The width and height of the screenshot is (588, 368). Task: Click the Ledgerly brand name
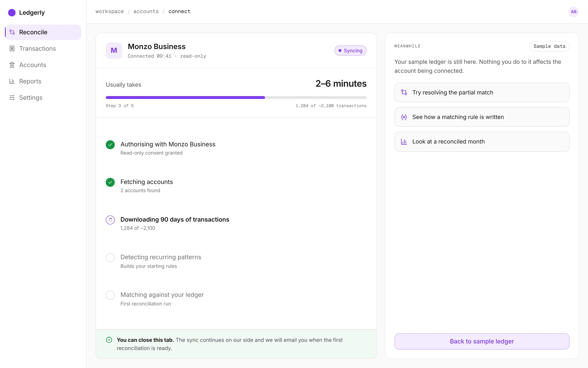click(x=32, y=12)
